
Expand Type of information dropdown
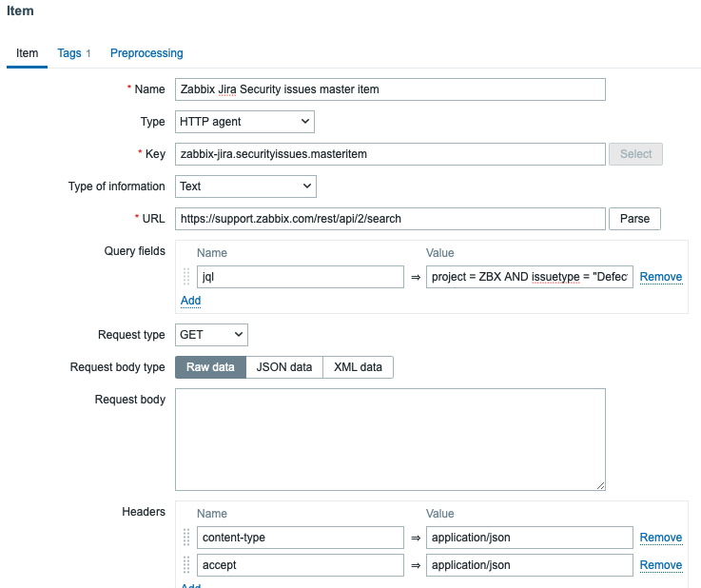[x=245, y=186]
